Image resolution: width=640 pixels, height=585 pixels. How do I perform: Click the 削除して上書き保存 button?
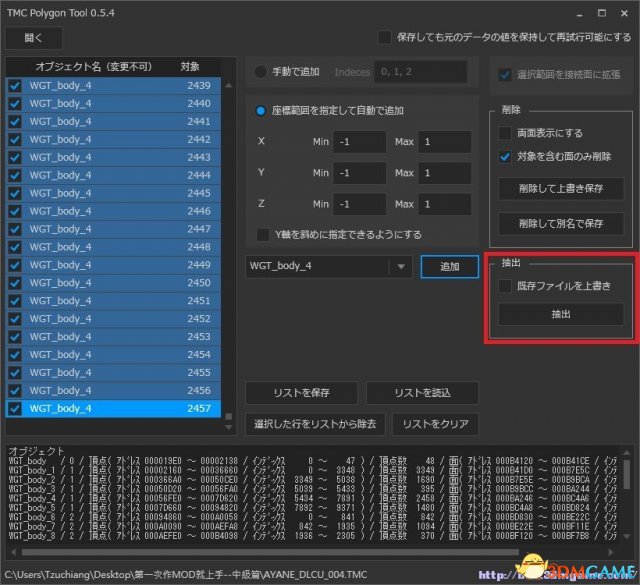click(560, 190)
